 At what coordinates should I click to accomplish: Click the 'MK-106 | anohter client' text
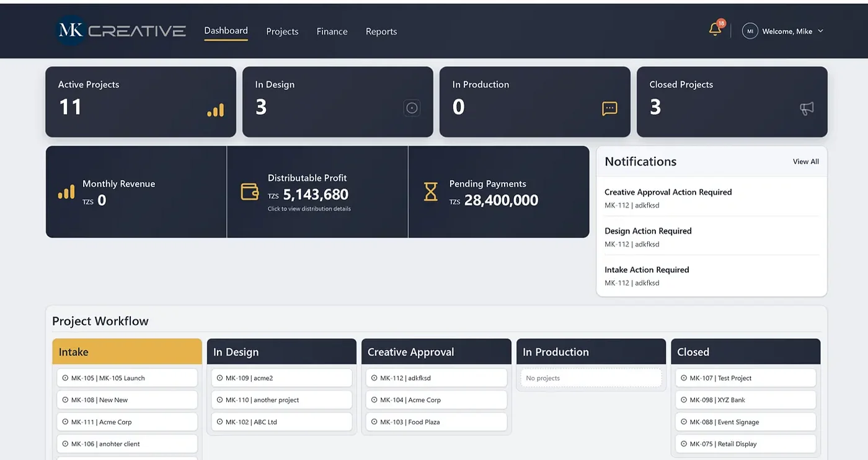coord(105,444)
